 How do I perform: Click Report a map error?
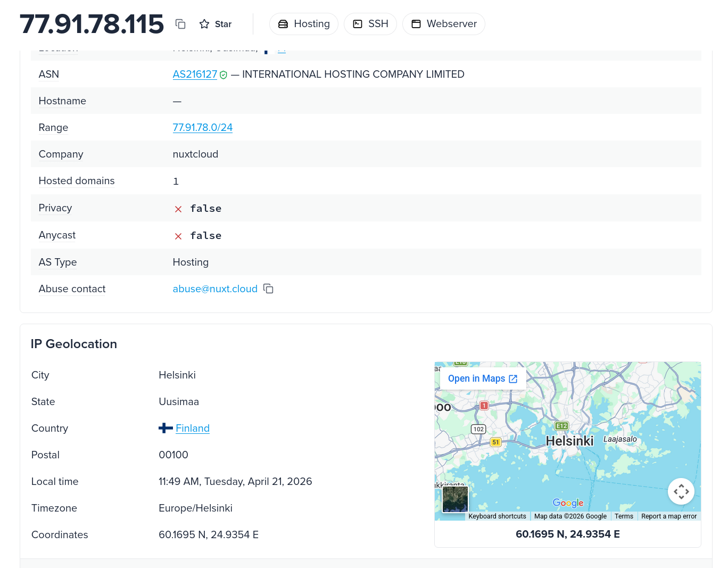668,516
